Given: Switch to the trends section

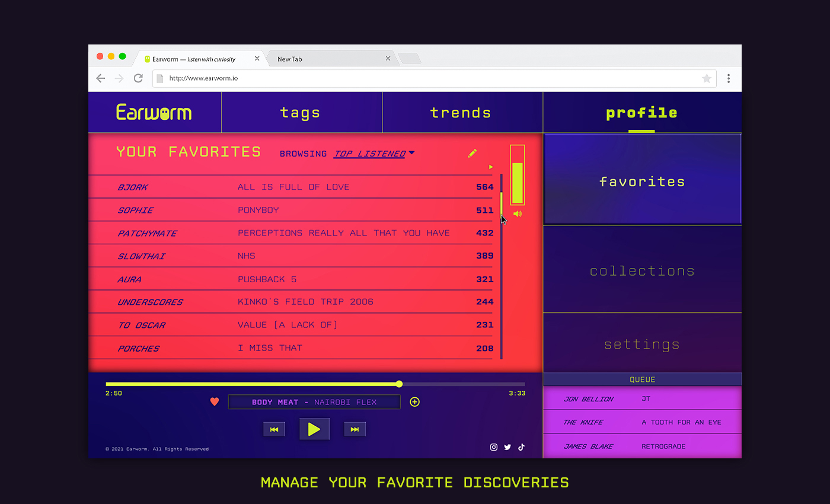Looking at the screenshot, I should click(x=462, y=113).
